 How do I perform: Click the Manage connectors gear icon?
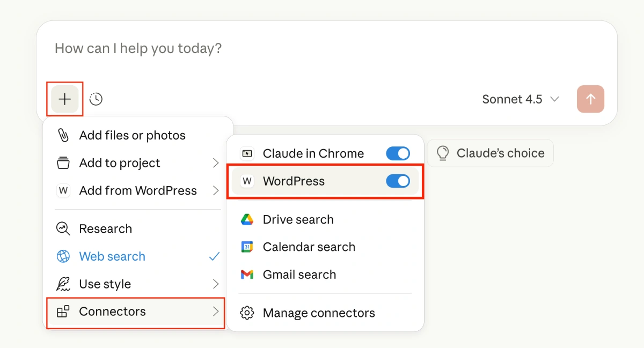(x=247, y=313)
